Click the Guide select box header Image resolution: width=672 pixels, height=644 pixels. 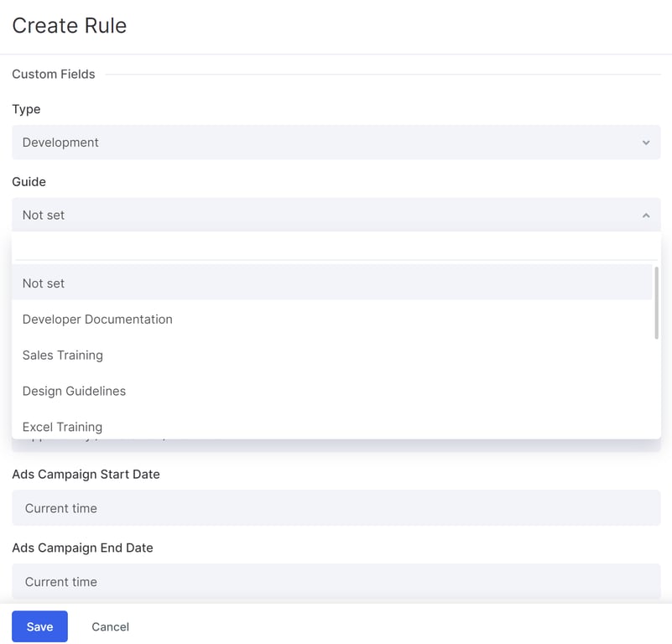[x=336, y=216]
